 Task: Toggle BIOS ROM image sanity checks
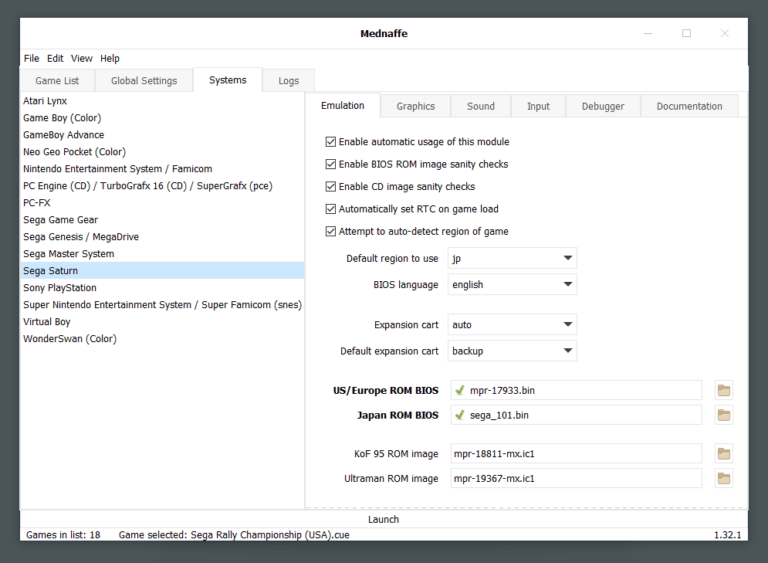click(331, 164)
